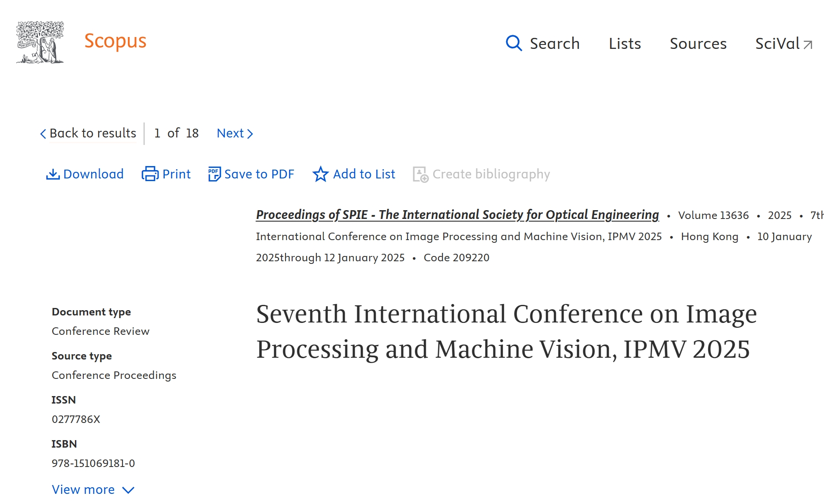The width and height of the screenshot is (824, 504).
Task: Click the Elsevier tree logo
Action: [x=40, y=42]
